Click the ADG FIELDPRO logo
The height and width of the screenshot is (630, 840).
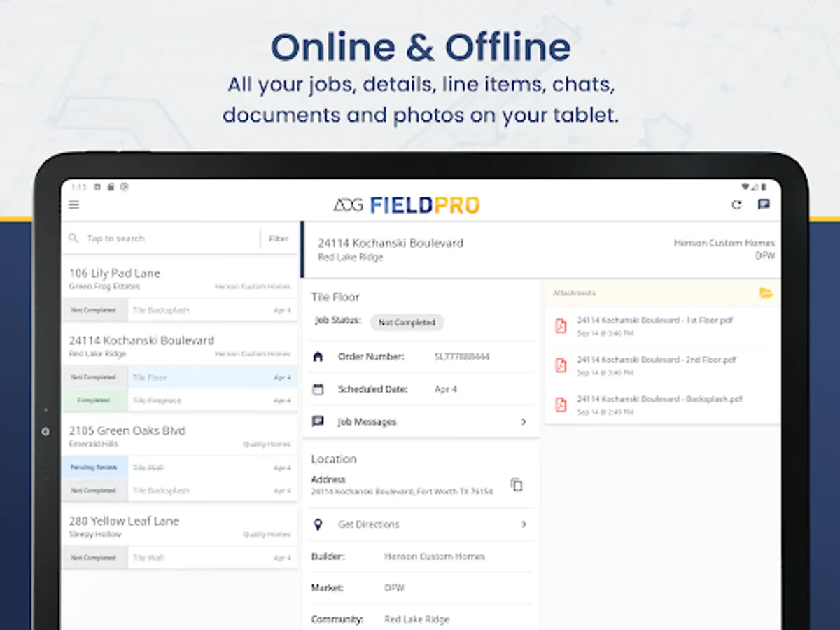click(x=407, y=205)
